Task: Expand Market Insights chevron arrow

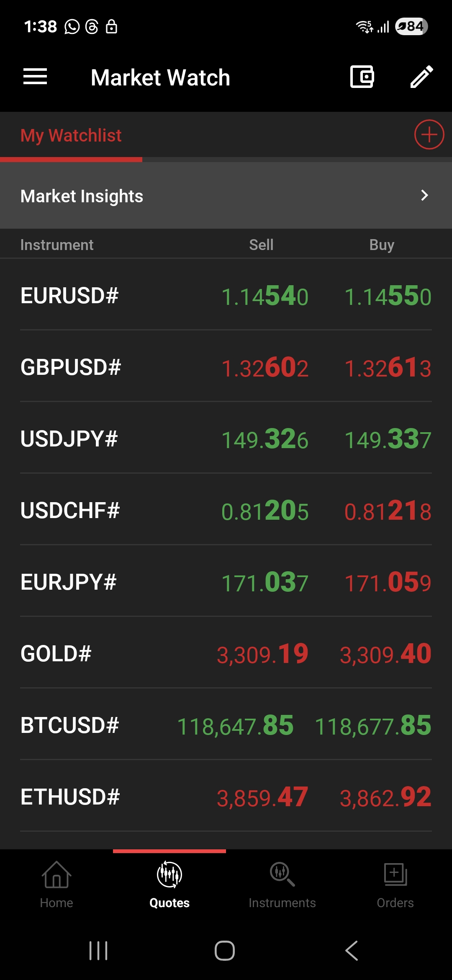Action: pyautogui.click(x=424, y=195)
